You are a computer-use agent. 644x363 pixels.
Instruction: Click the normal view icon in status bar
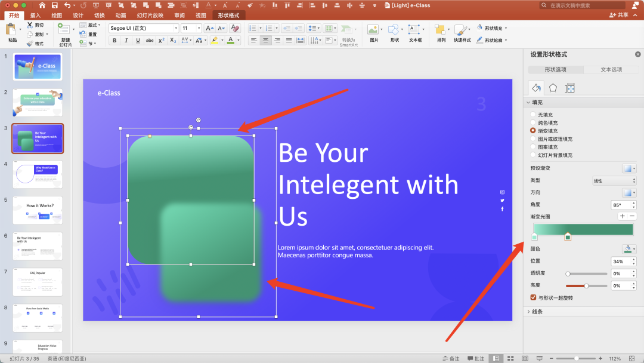point(496,358)
